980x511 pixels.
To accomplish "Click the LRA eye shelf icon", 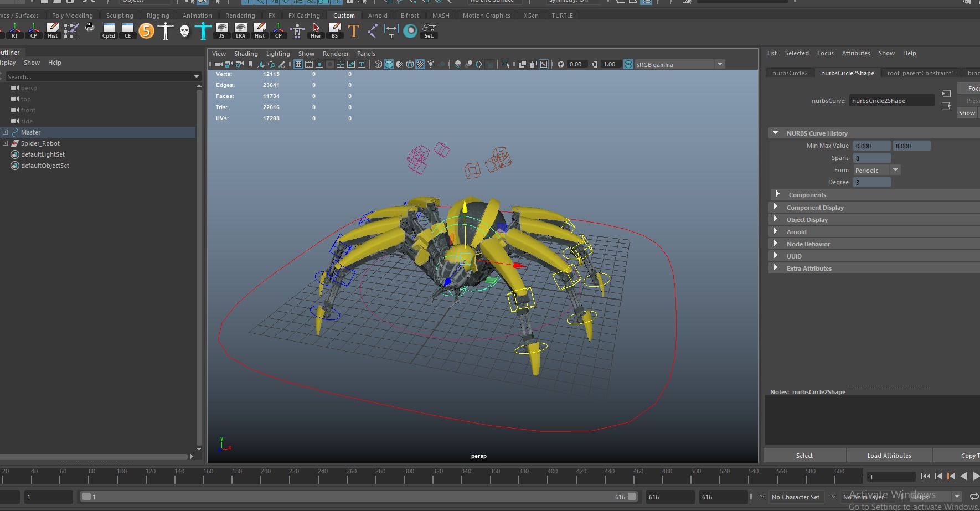I will (x=240, y=30).
